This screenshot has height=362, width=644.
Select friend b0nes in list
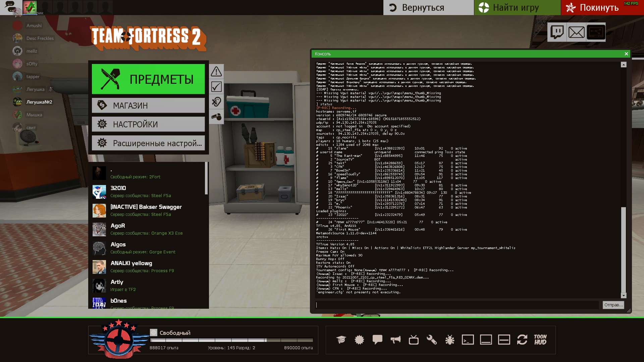(x=148, y=302)
